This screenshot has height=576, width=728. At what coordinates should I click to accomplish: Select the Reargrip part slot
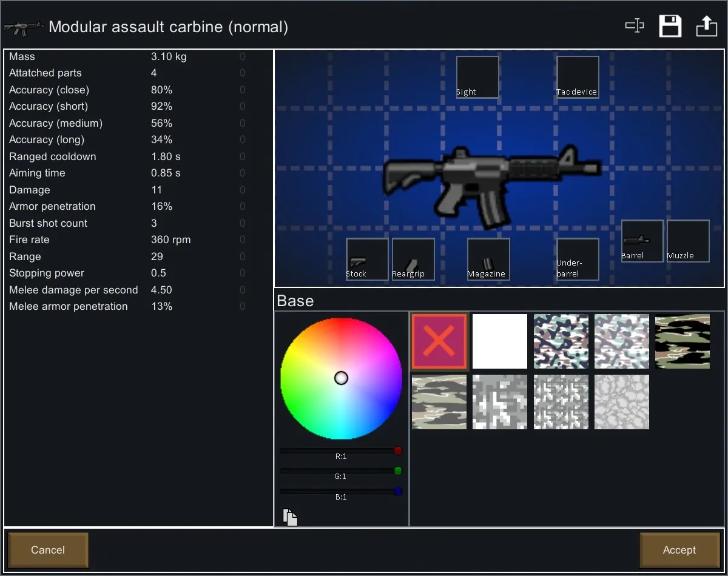click(x=413, y=259)
